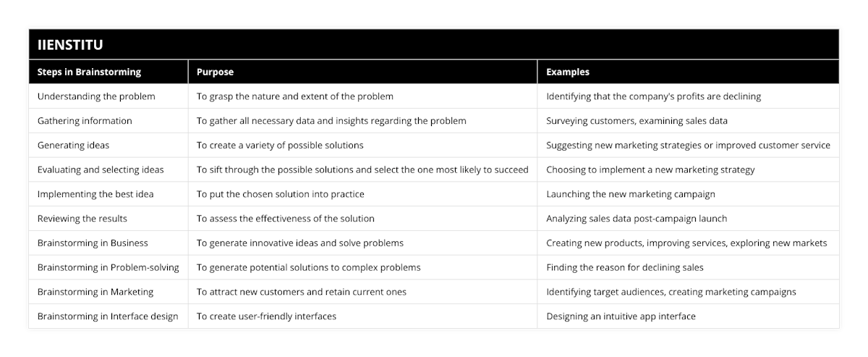Click 'Designing an intuitive app interface' cell
868x357 pixels.
[621, 316]
